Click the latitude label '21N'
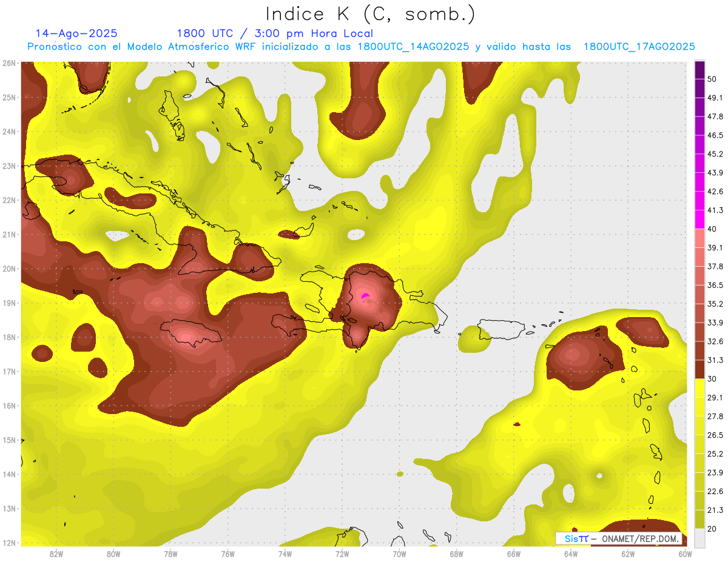728x562 pixels. pos(9,235)
